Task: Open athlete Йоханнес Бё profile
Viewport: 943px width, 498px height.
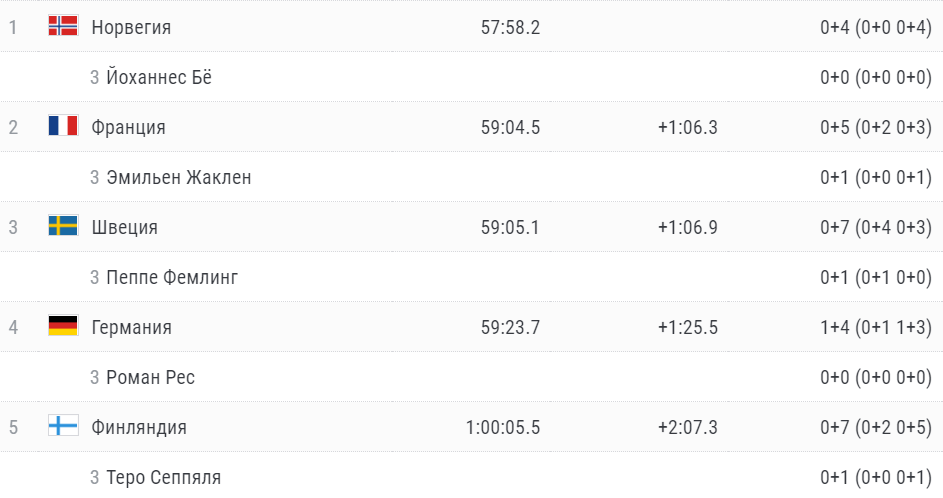Action: click(159, 77)
